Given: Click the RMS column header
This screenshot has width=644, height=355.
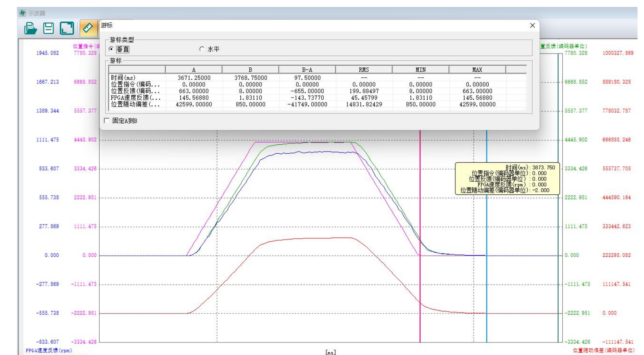Looking at the screenshot, I should (364, 70).
